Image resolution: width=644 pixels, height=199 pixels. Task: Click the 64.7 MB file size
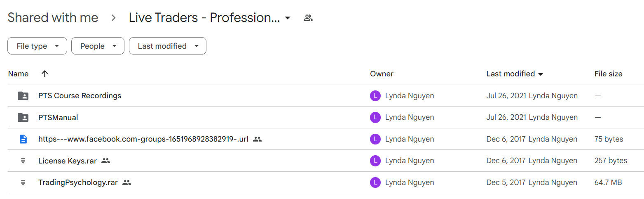[x=608, y=182]
